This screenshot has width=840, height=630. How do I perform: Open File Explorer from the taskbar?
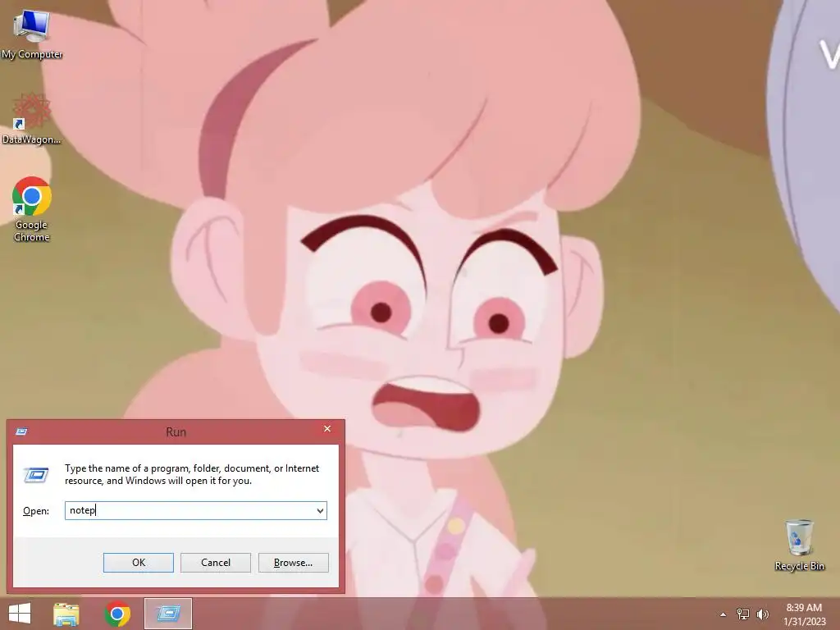click(x=66, y=614)
